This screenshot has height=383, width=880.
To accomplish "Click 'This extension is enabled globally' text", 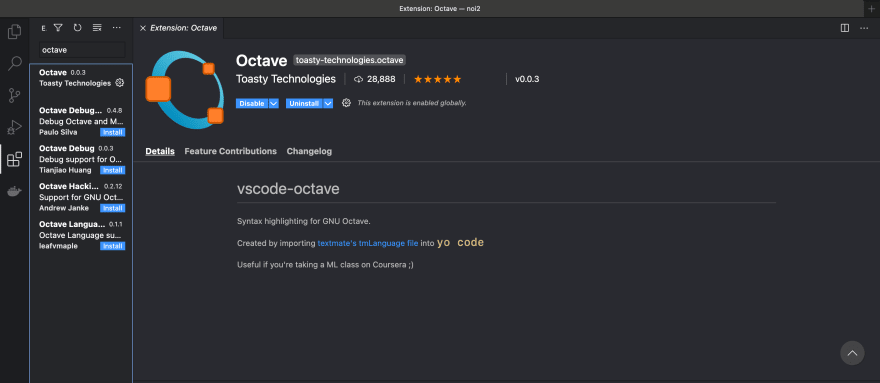I will [x=412, y=103].
